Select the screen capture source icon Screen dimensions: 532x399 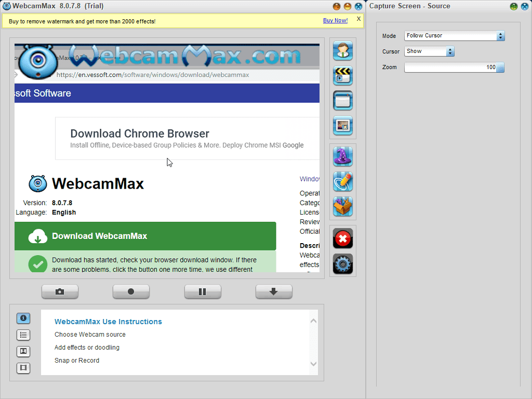[x=343, y=100]
